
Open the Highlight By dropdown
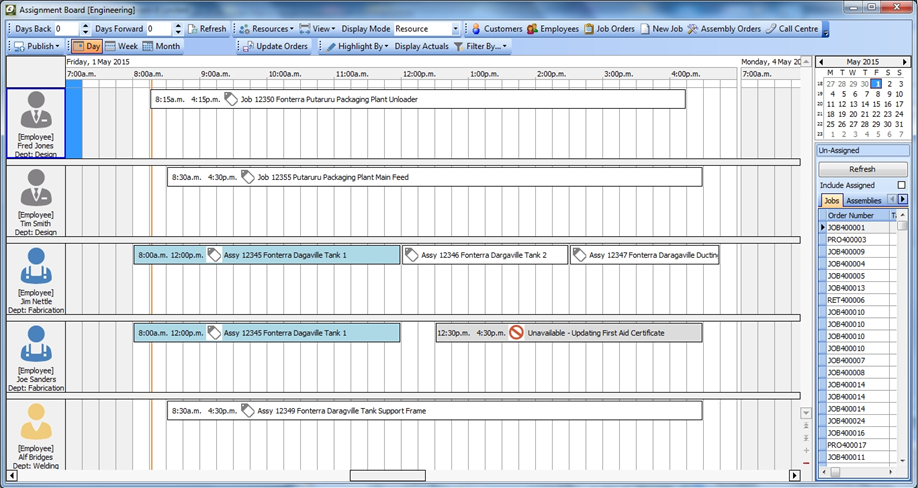(356, 46)
